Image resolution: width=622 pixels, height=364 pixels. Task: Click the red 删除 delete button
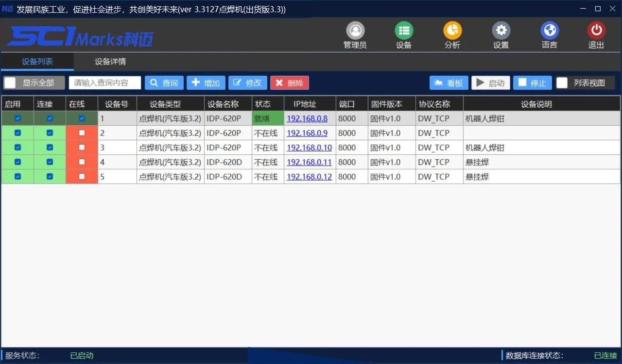289,83
